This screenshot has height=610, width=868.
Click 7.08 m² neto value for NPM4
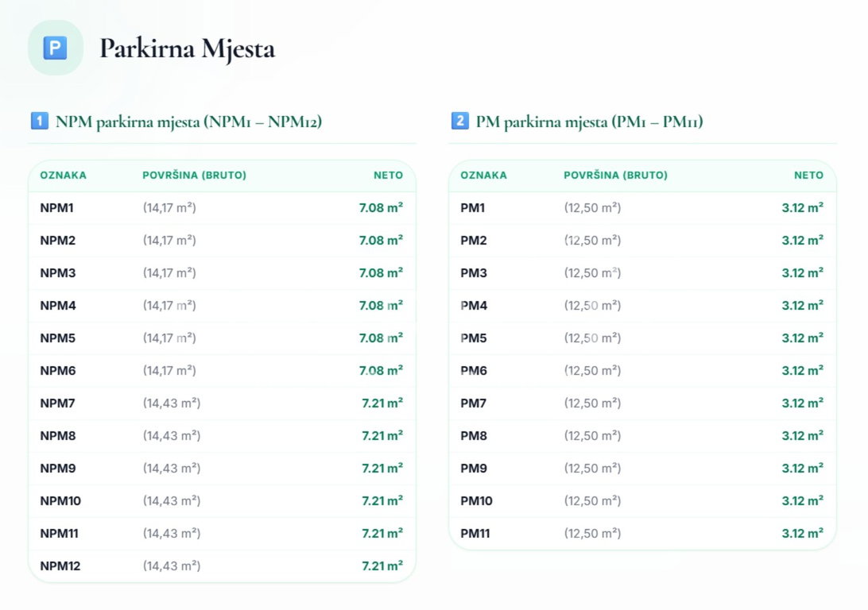[381, 305]
